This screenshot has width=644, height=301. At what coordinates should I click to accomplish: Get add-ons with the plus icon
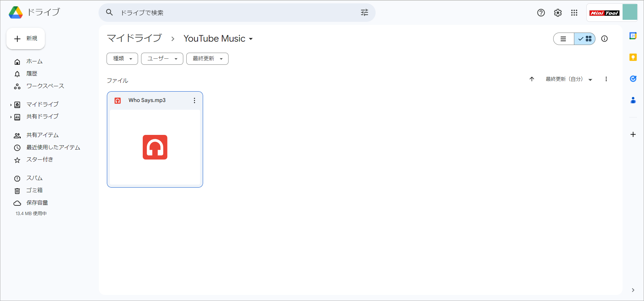click(x=633, y=135)
